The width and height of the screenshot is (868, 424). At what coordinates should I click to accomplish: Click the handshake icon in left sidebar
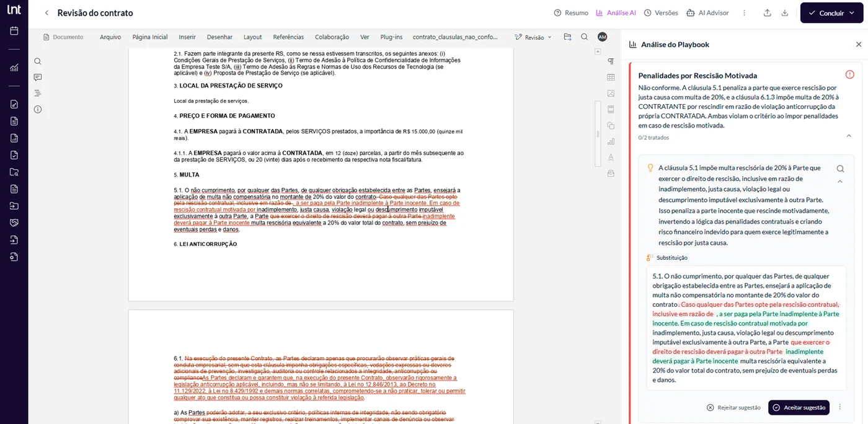pos(14,223)
